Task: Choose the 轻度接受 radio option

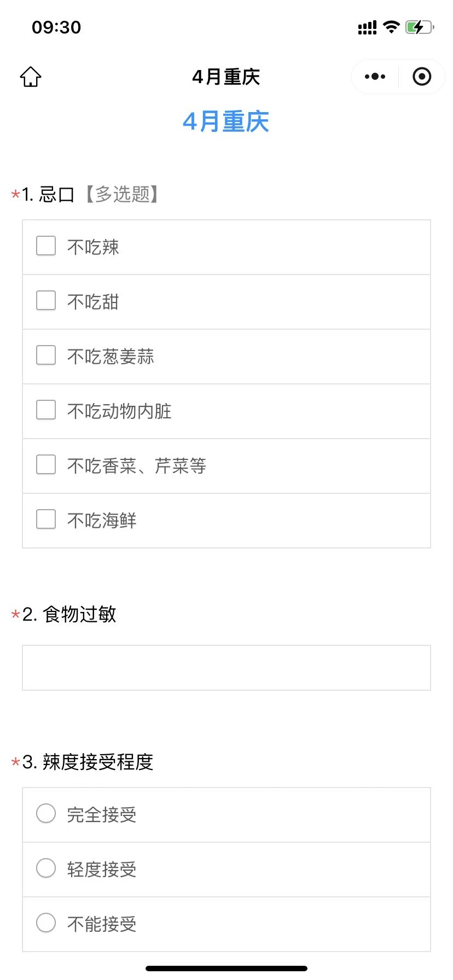Action: tap(46, 868)
